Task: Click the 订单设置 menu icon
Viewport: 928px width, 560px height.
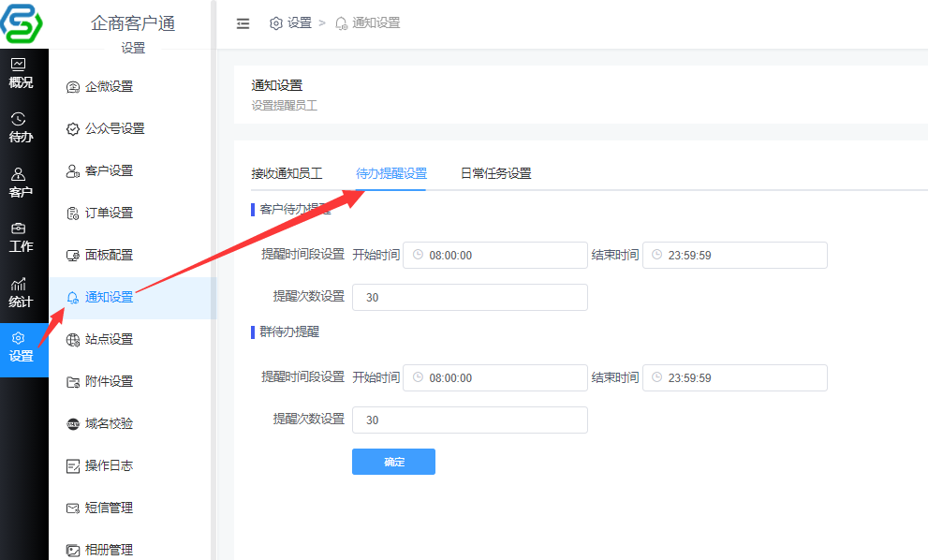Action: click(72, 214)
